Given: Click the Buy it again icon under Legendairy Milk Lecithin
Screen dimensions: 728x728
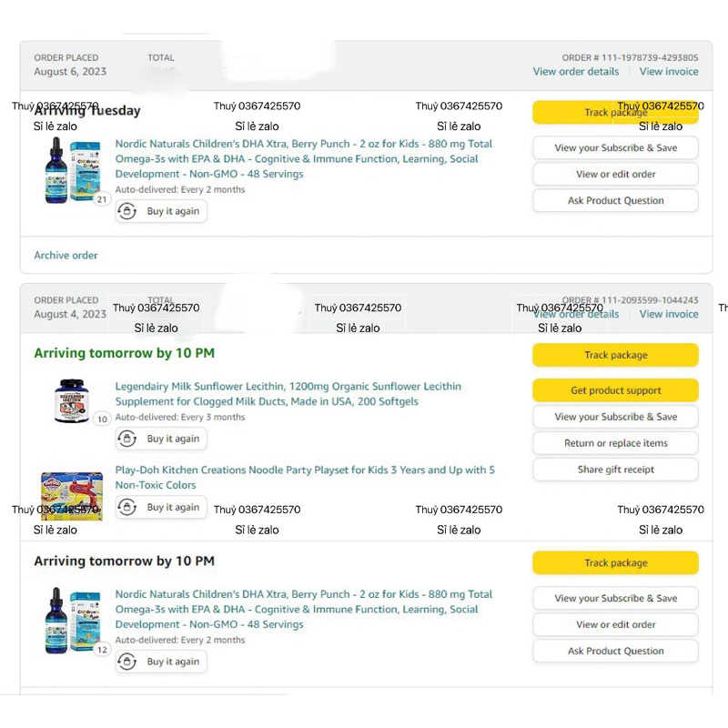Looking at the screenshot, I should point(128,439).
